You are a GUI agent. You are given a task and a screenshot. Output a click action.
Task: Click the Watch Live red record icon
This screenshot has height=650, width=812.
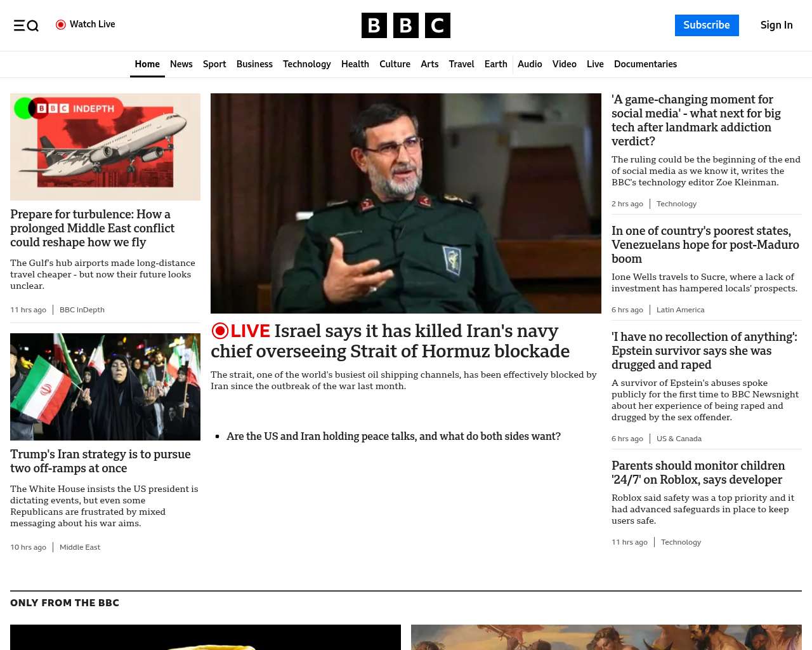[61, 25]
